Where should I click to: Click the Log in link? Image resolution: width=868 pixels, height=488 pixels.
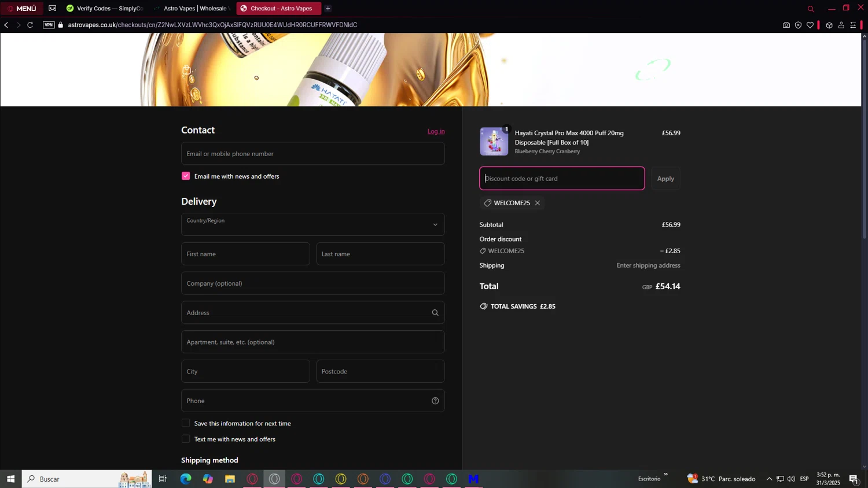pos(436,131)
